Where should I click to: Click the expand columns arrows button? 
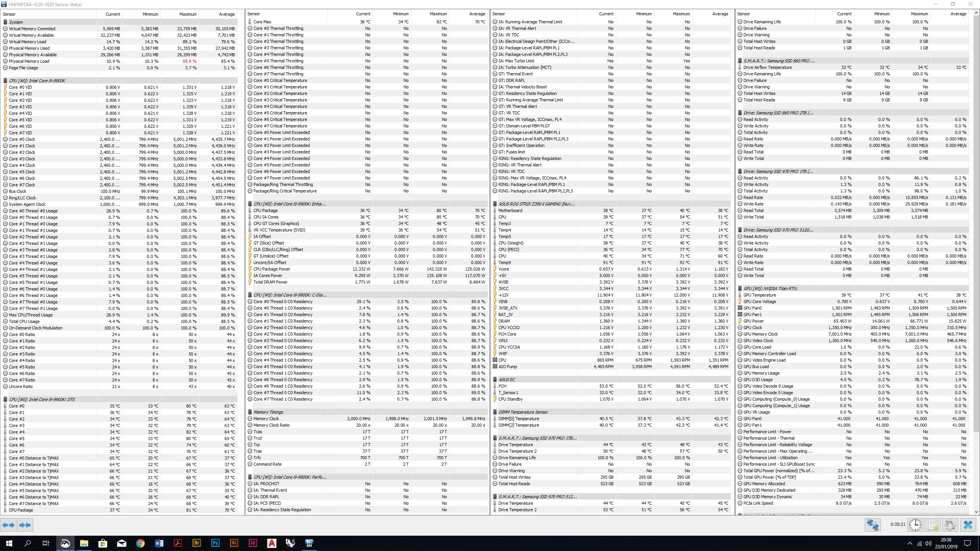click(8, 525)
